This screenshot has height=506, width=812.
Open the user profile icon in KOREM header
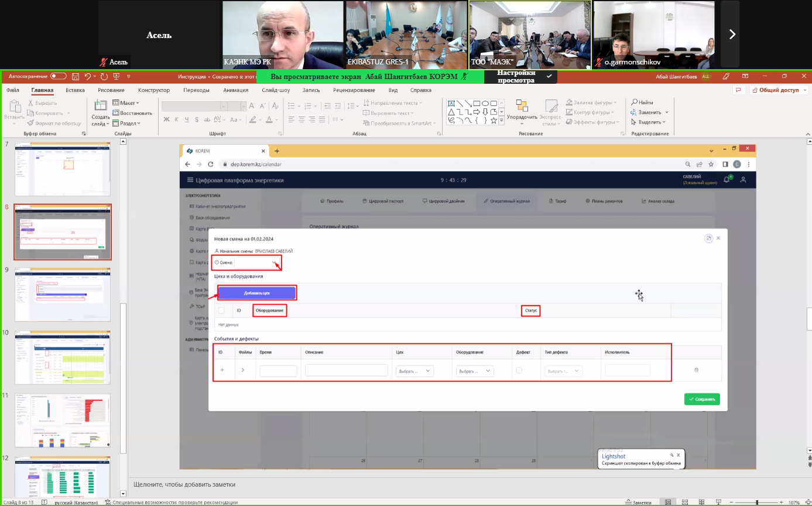coord(744,180)
